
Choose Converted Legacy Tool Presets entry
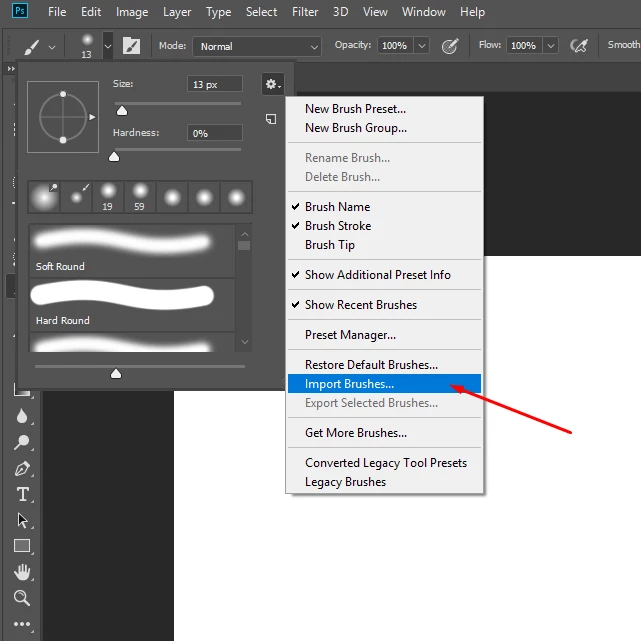[385, 463]
